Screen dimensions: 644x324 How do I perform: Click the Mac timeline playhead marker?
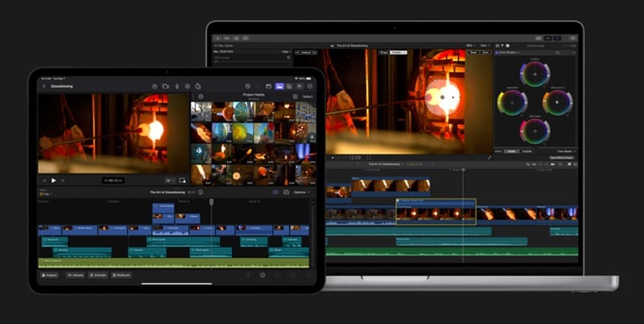pyautogui.click(x=464, y=170)
